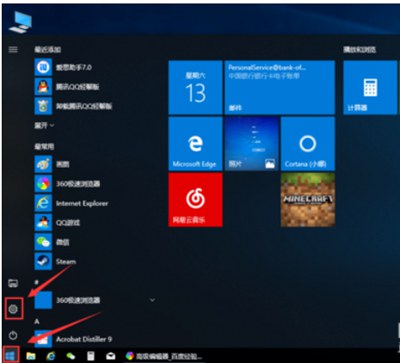Open the Photos tile
The width and height of the screenshot is (400, 363).
click(x=252, y=143)
